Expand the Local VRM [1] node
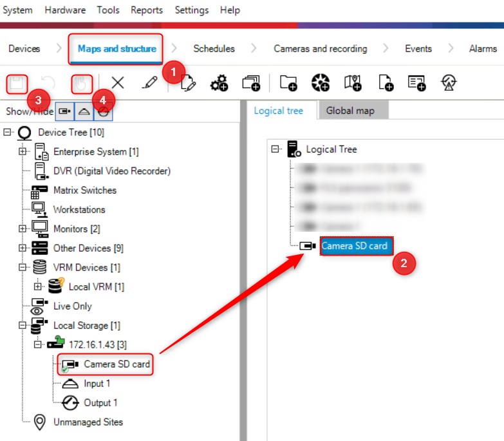The height and width of the screenshot is (441, 504). pos(38,286)
